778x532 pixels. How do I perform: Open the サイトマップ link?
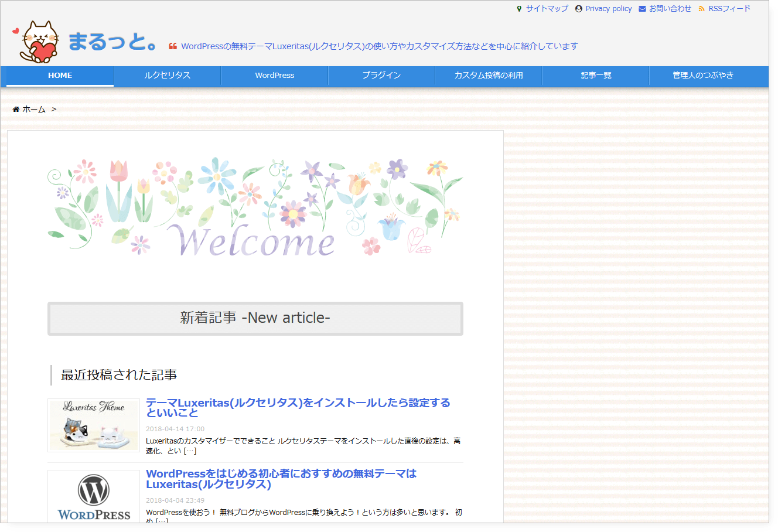pos(546,8)
